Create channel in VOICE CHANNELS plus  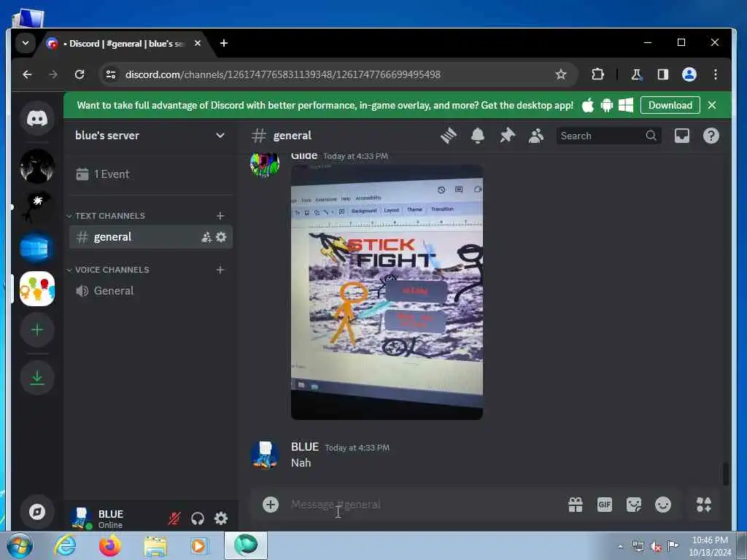220,270
